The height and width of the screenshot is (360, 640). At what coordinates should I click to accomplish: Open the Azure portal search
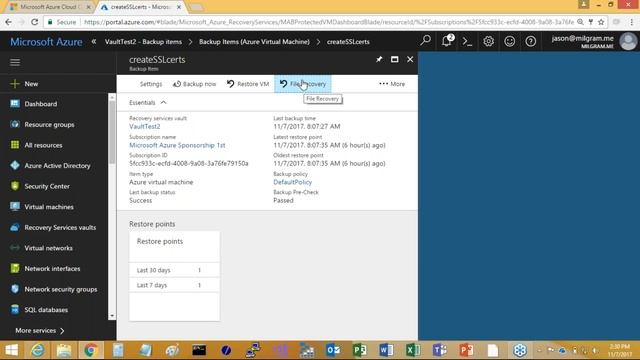point(425,41)
